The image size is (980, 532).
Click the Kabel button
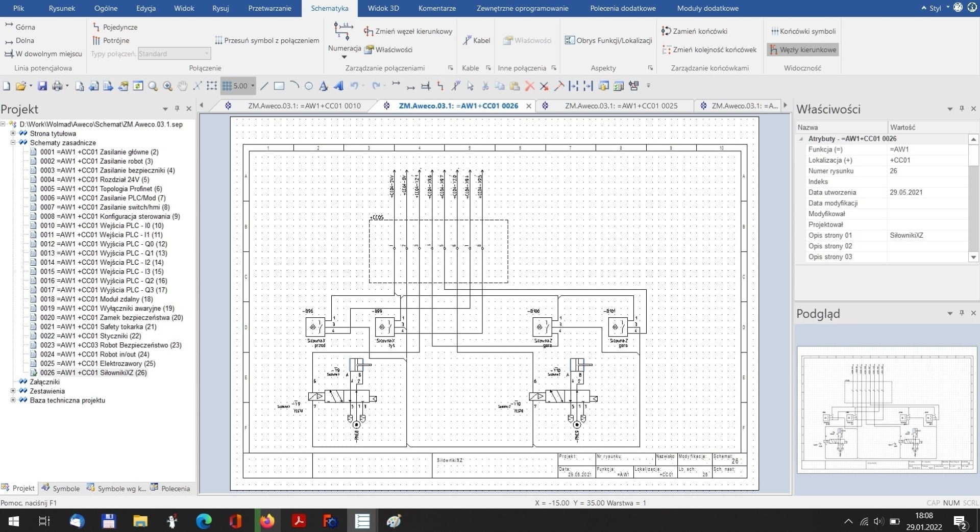pyautogui.click(x=476, y=40)
